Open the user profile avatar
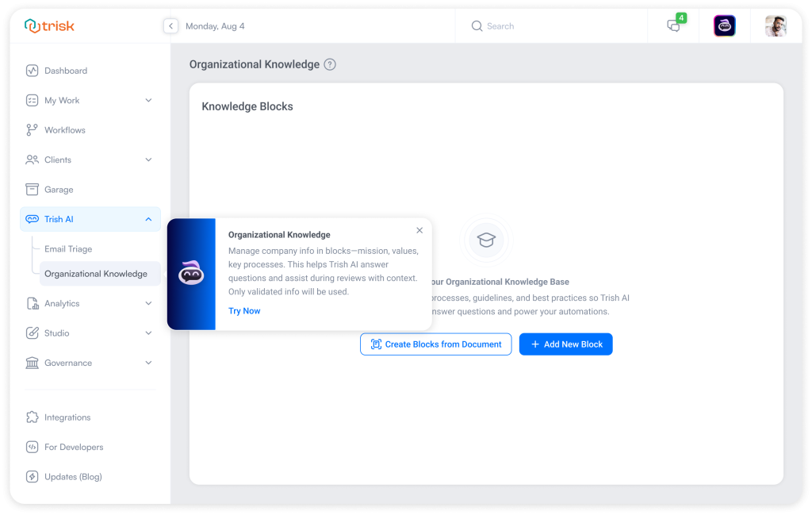812x515 pixels. click(x=776, y=26)
